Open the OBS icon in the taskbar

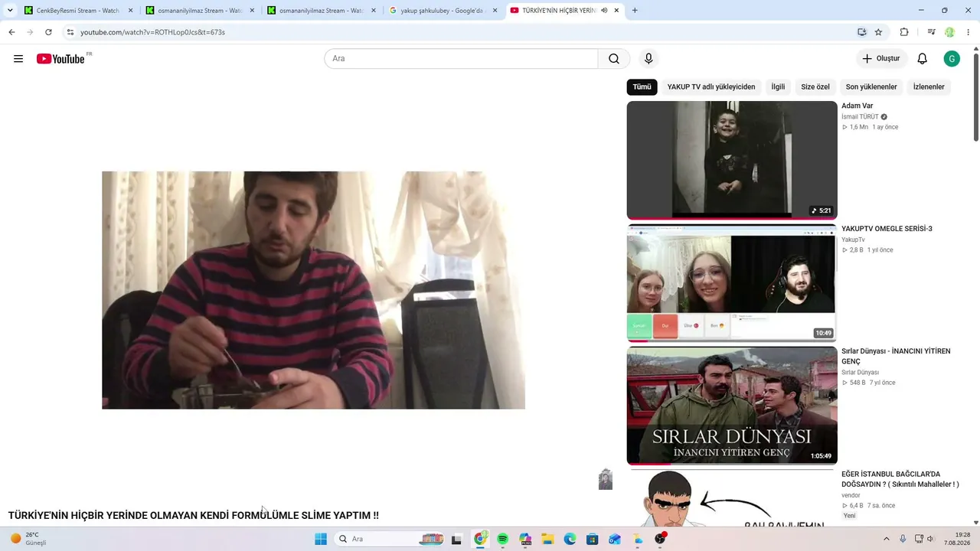coord(660,539)
